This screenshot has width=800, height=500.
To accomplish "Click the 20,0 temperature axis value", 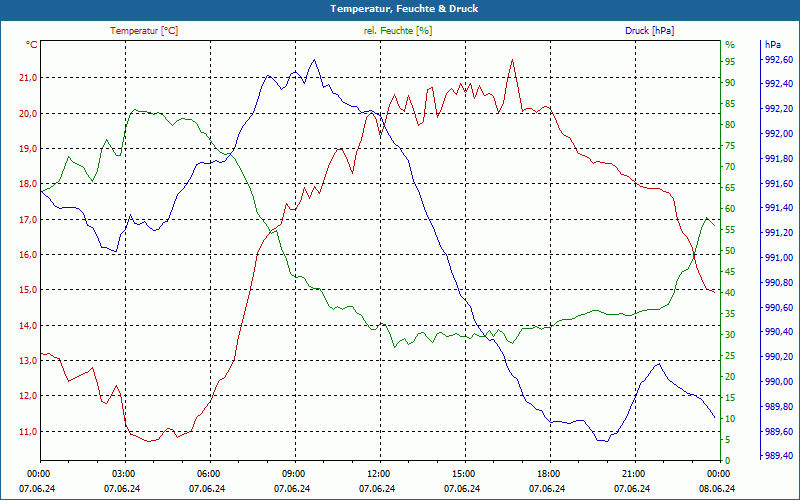I will (28, 113).
